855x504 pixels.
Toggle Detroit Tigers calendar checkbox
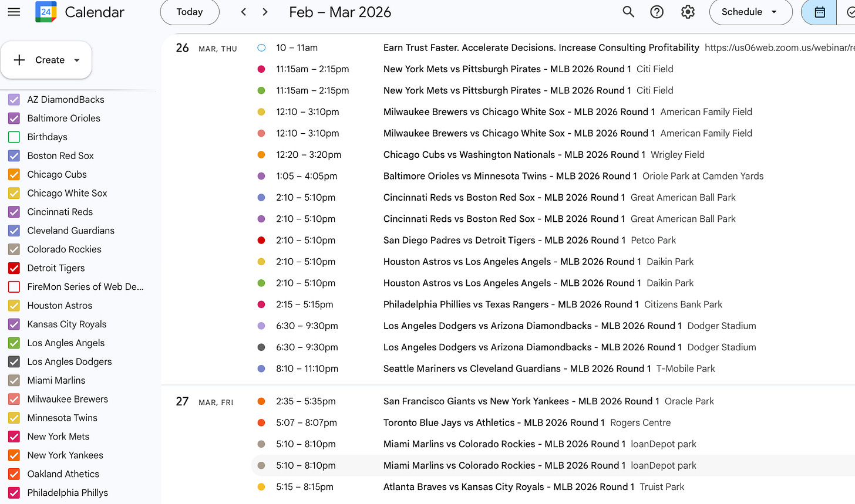pyautogui.click(x=14, y=268)
